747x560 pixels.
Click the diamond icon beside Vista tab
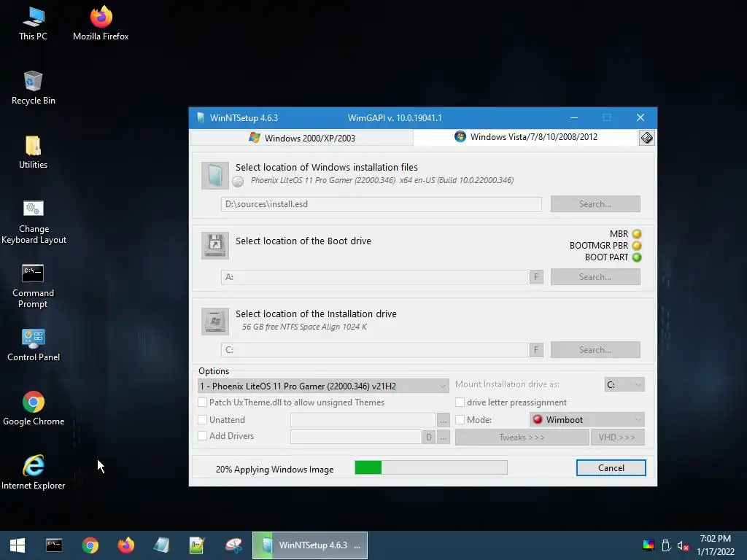[646, 138]
